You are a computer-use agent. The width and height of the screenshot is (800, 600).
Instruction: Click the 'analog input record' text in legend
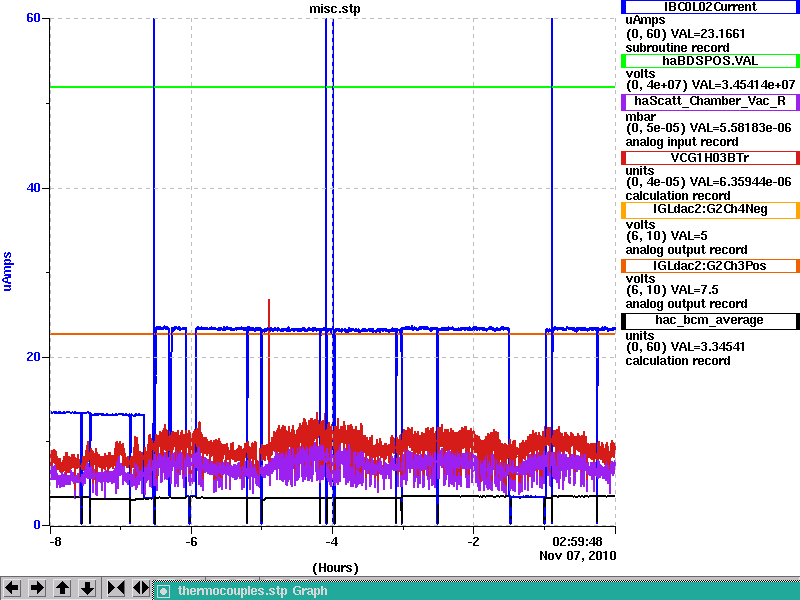click(682, 142)
